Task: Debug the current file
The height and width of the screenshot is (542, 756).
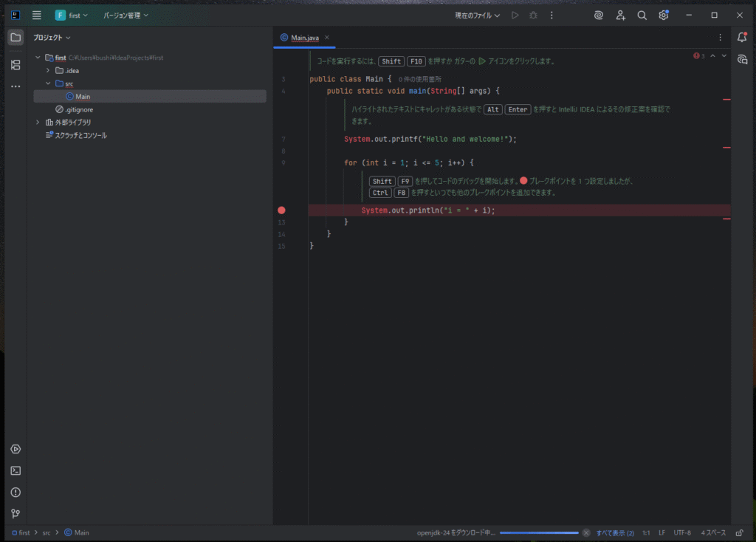Action: (x=533, y=16)
